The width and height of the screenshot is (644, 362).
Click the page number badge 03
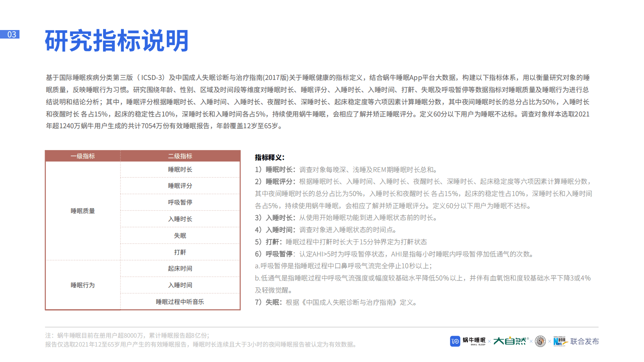(x=10, y=34)
